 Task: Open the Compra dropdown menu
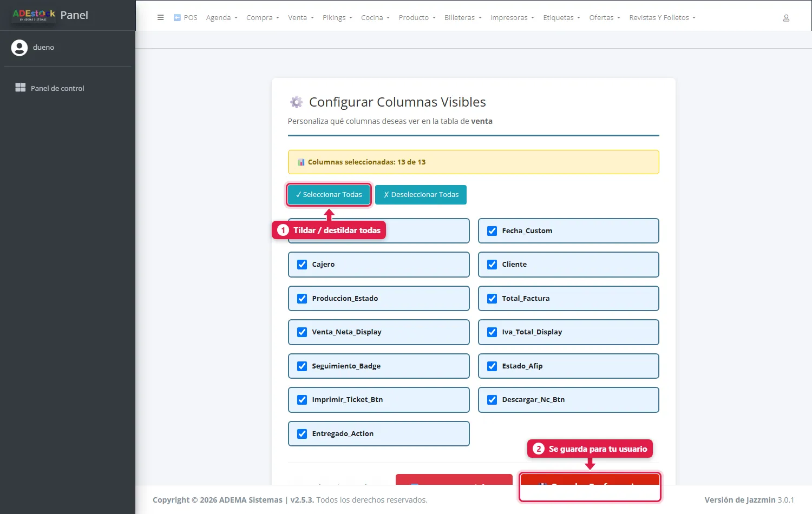(263, 18)
